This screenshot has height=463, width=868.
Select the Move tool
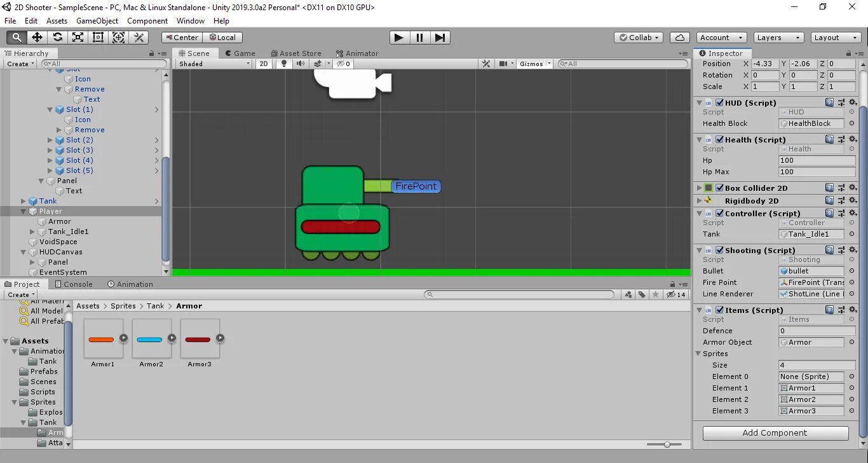click(37, 38)
